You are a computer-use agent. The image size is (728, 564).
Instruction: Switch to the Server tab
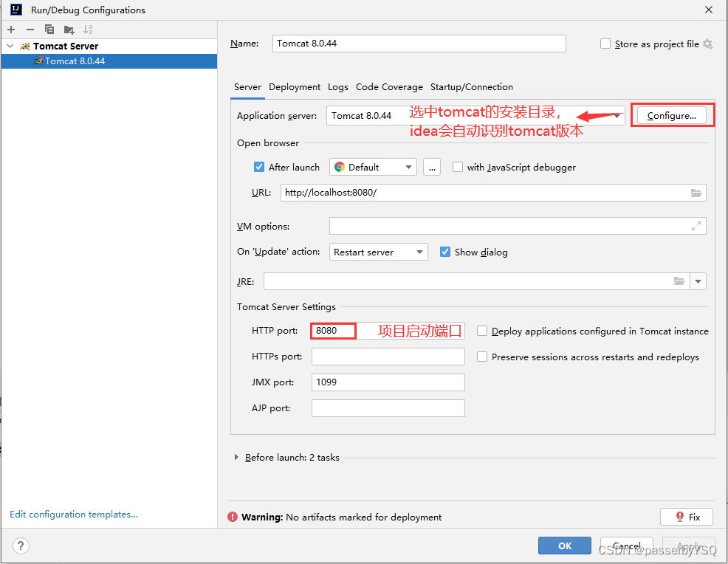[x=247, y=87]
